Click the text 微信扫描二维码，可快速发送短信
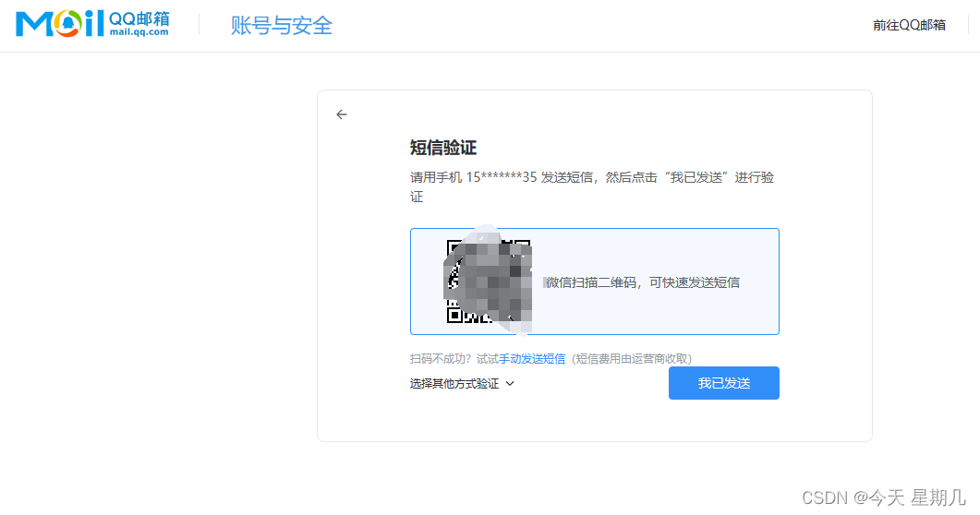This screenshot has width=980, height=515. (643, 282)
